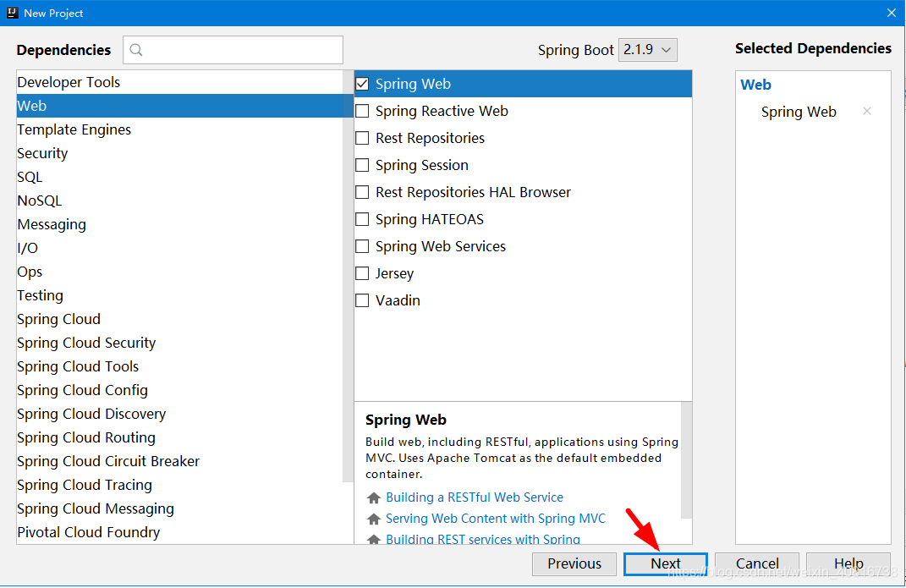This screenshot has width=906, height=588.
Task: Select Spring Cloud Tools category
Action: tap(179, 366)
